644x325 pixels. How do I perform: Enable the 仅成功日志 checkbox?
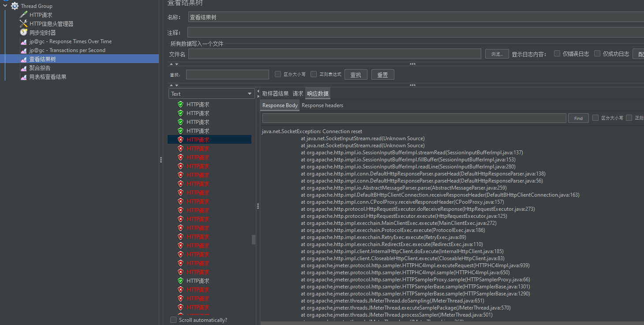597,54
